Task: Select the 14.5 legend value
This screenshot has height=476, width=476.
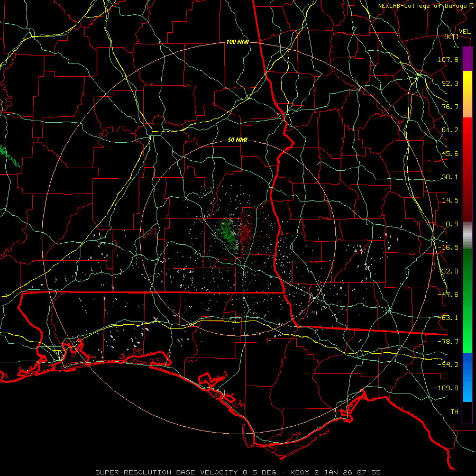Action: 450,200
